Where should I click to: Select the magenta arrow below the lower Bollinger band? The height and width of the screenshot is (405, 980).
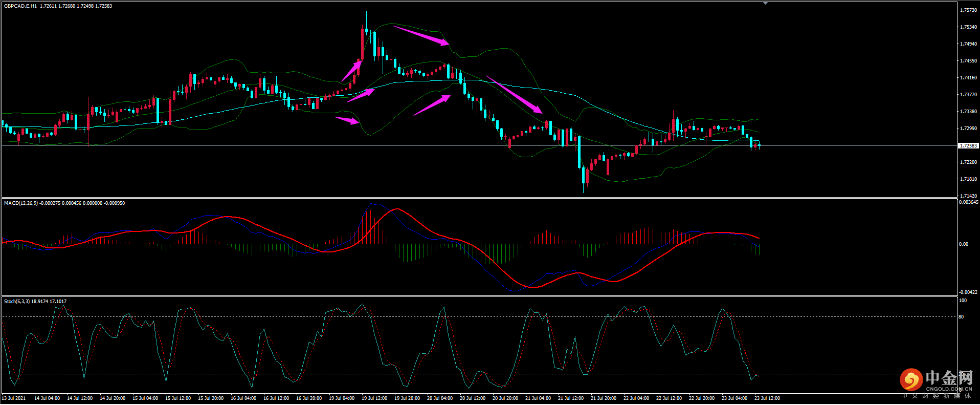[x=347, y=120]
